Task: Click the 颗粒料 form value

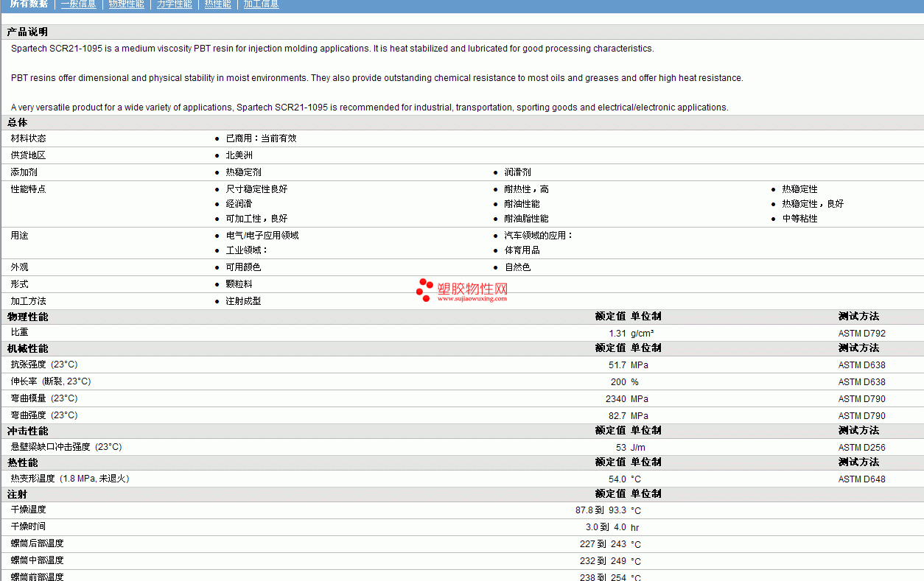Action: click(x=239, y=284)
